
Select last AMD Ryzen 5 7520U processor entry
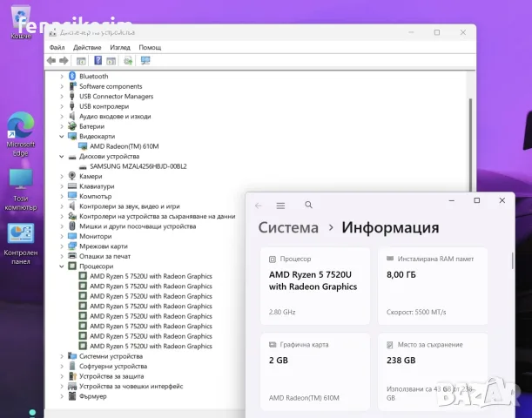click(x=151, y=346)
